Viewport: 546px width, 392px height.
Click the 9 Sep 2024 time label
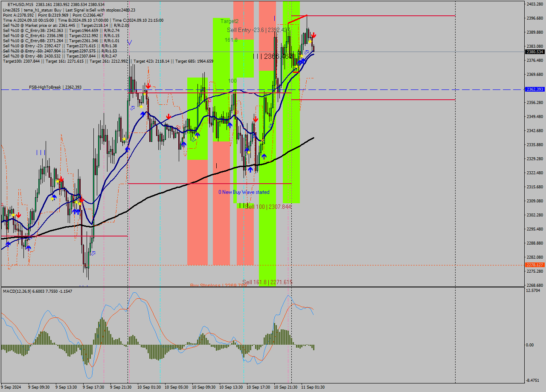click(11, 387)
